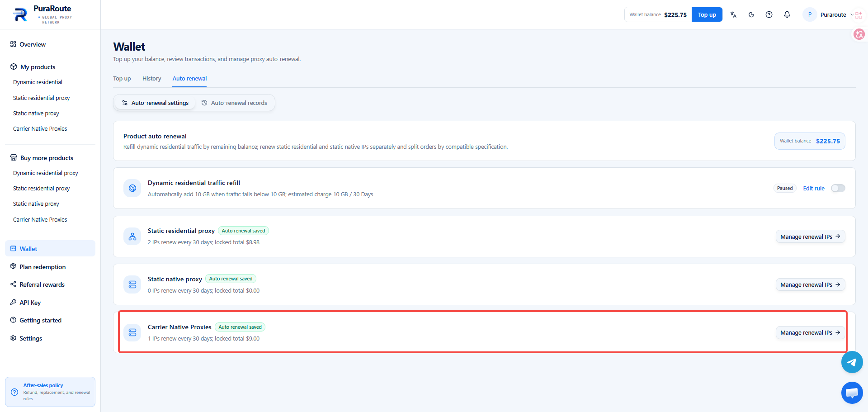Open Dynamic residential under My products

pos(38,82)
